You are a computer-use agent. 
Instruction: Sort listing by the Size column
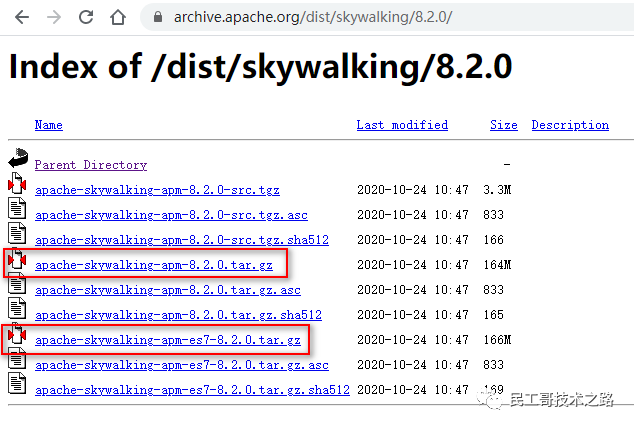click(x=504, y=125)
